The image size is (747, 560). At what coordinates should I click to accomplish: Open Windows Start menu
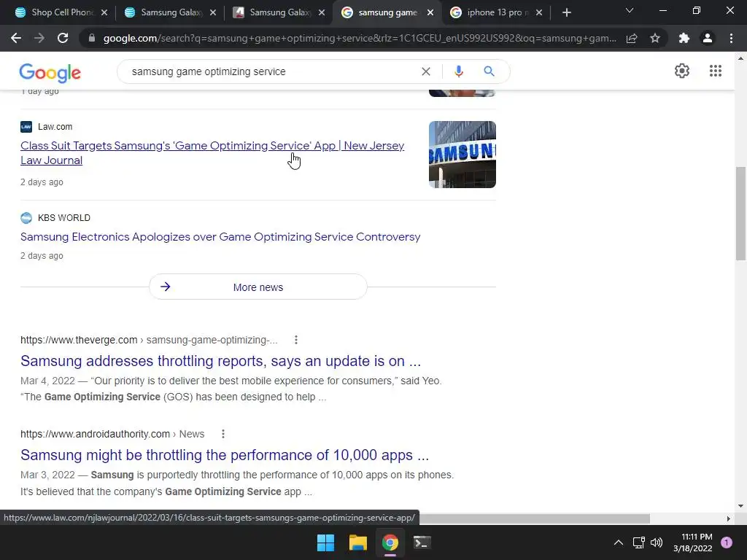click(x=326, y=542)
